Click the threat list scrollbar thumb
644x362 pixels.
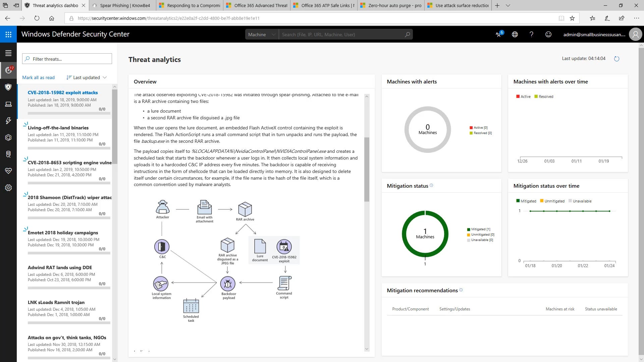[114, 126]
